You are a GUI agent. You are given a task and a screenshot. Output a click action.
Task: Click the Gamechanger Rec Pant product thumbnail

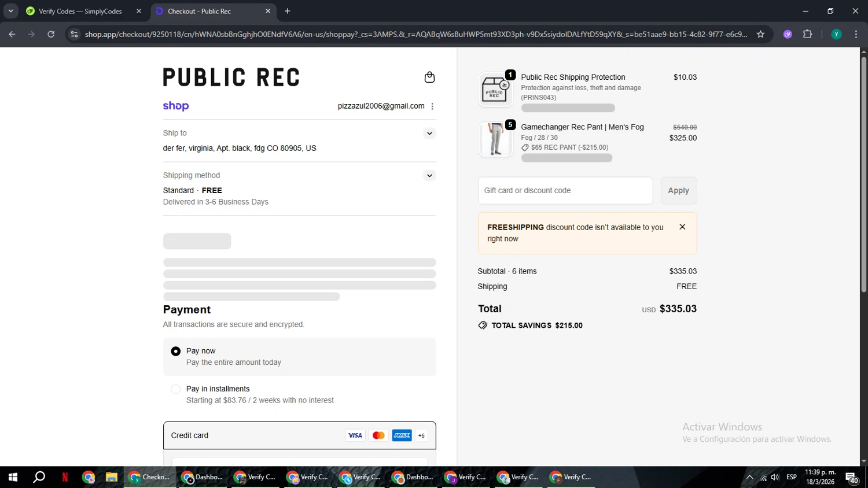(495, 139)
